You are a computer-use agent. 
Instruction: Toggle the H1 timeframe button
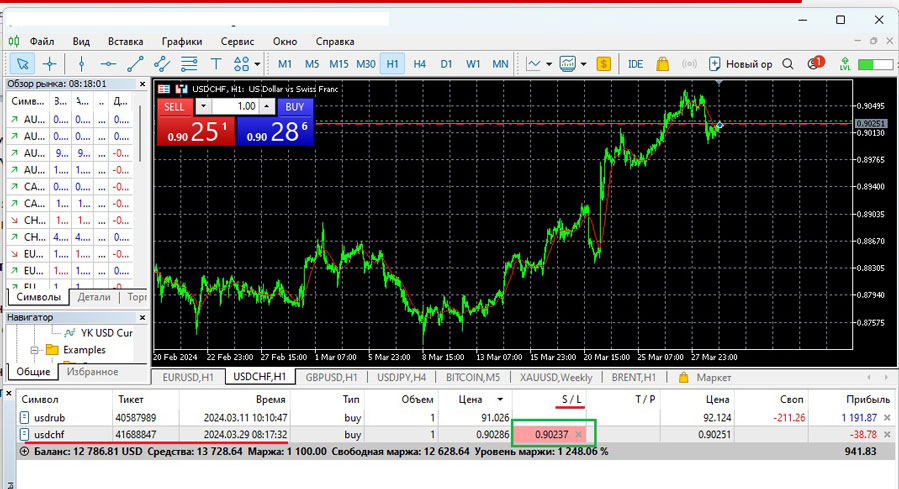[x=392, y=64]
